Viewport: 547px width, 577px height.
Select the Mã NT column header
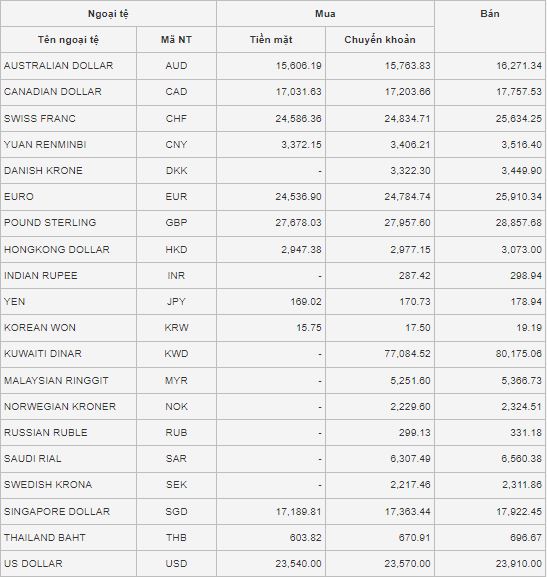176,40
